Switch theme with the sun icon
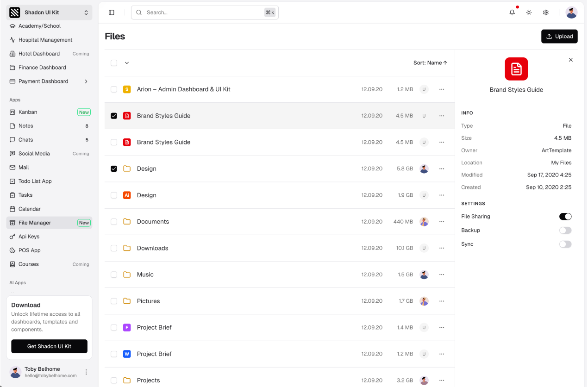 point(529,12)
